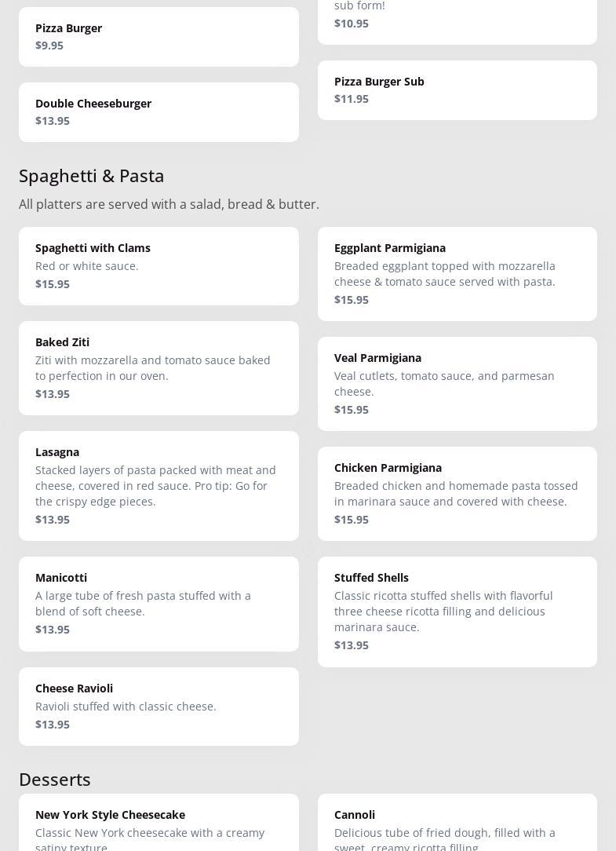The image size is (616, 851).
Task: Click the Cheese Ravioli card
Action: coord(159,706)
